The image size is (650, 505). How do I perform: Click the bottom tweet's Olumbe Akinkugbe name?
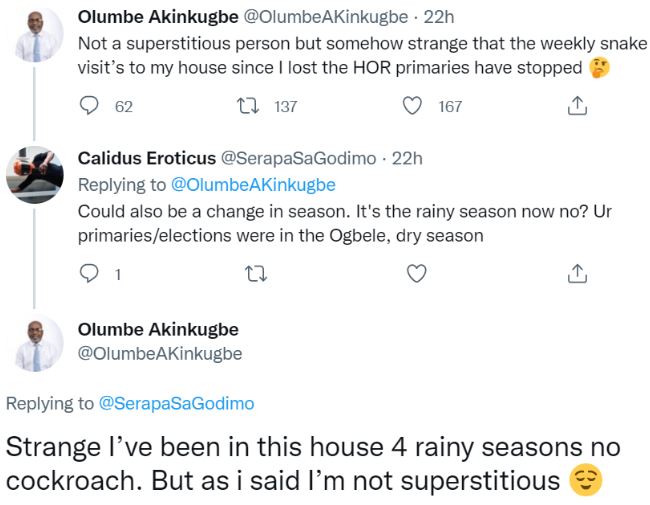(157, 330)
